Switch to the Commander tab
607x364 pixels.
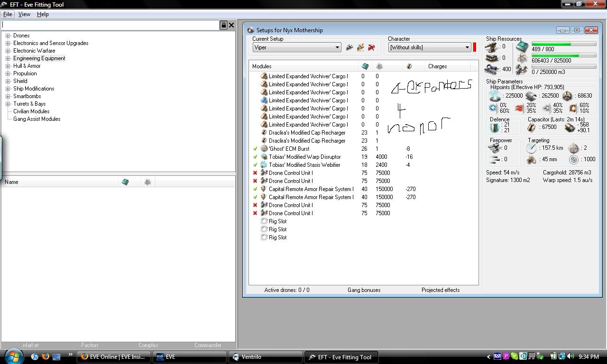coord(208,345)
